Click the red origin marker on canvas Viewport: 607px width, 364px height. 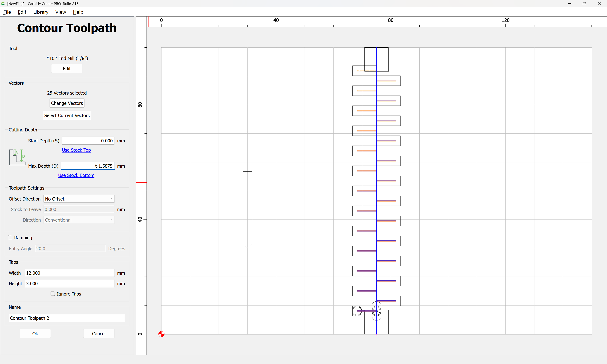[161, 334]
